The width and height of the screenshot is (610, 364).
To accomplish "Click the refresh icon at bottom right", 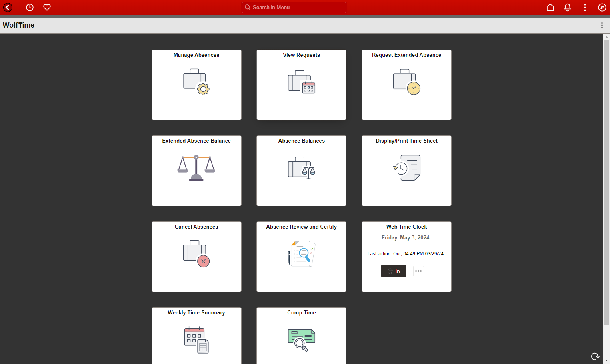I will tap(595, 356).
